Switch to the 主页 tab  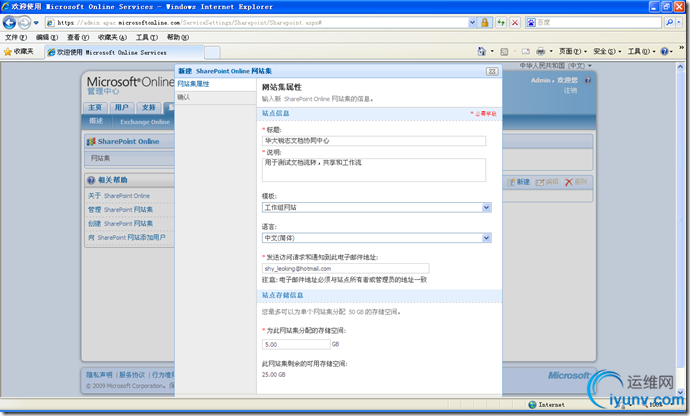95,107
